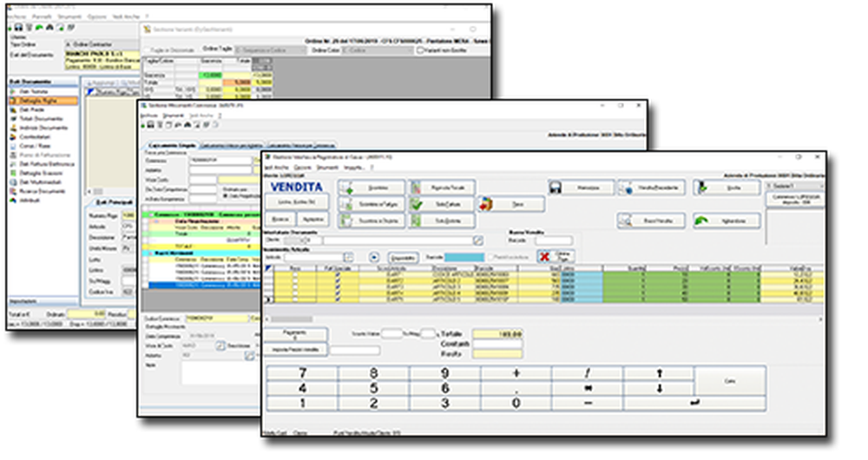Screen dimensions: 868x460
Task: Toggle Prezzi Iva Inclusa checkbox in Vendita window
Action: (491, 258)
